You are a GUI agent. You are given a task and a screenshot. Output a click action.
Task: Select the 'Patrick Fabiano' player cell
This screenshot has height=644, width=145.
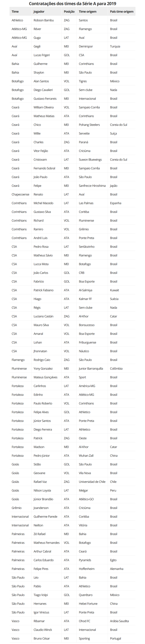coord(43,290)
